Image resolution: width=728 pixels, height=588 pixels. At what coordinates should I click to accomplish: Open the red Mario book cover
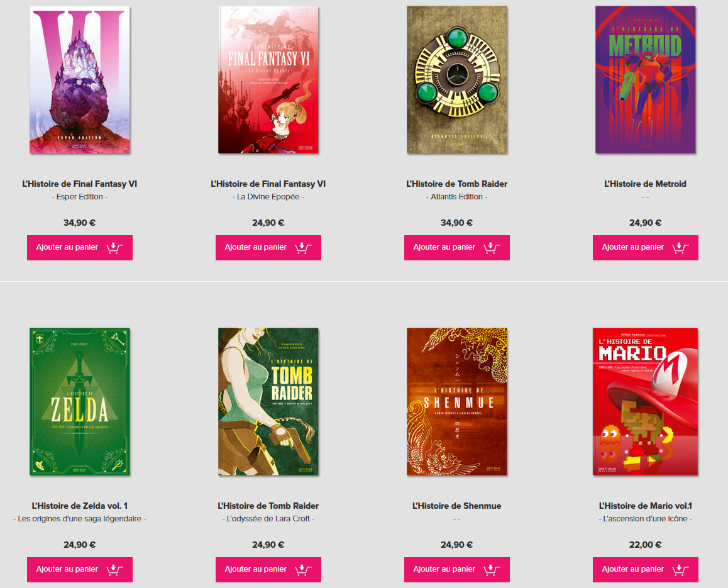point(646,402)
